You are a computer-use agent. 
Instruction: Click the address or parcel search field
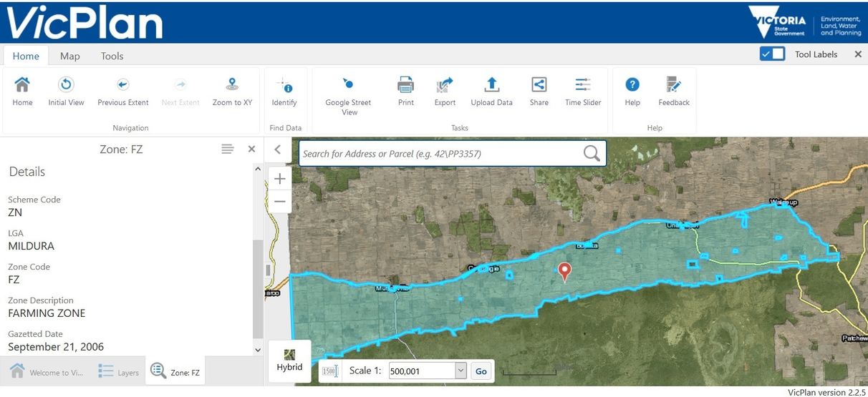tap(440, 154)
